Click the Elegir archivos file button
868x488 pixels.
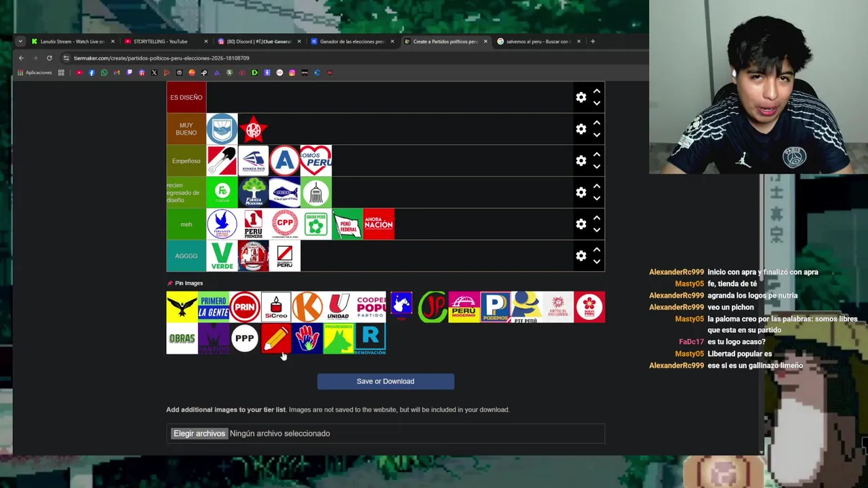click(199, 433)
